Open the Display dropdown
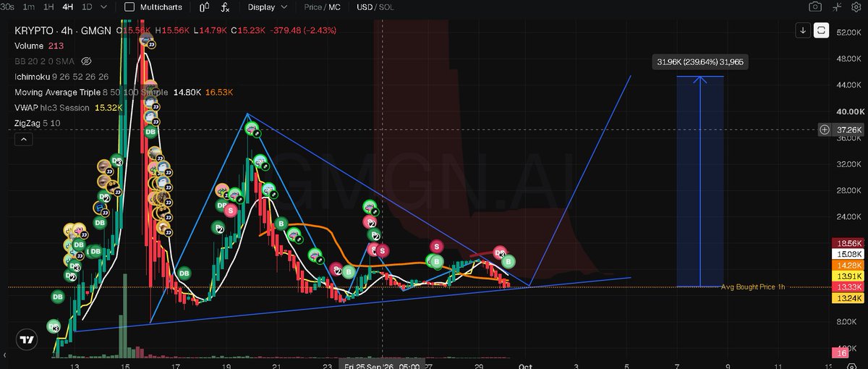 267,7
